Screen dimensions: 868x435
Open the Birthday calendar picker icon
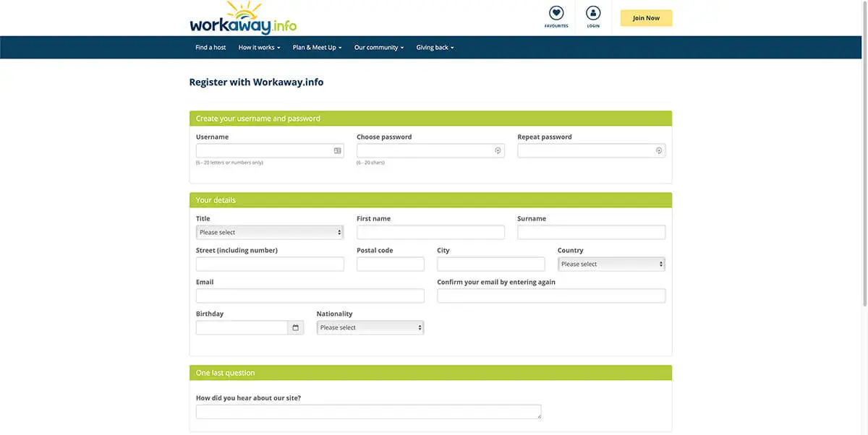click(x=295, y=328)
